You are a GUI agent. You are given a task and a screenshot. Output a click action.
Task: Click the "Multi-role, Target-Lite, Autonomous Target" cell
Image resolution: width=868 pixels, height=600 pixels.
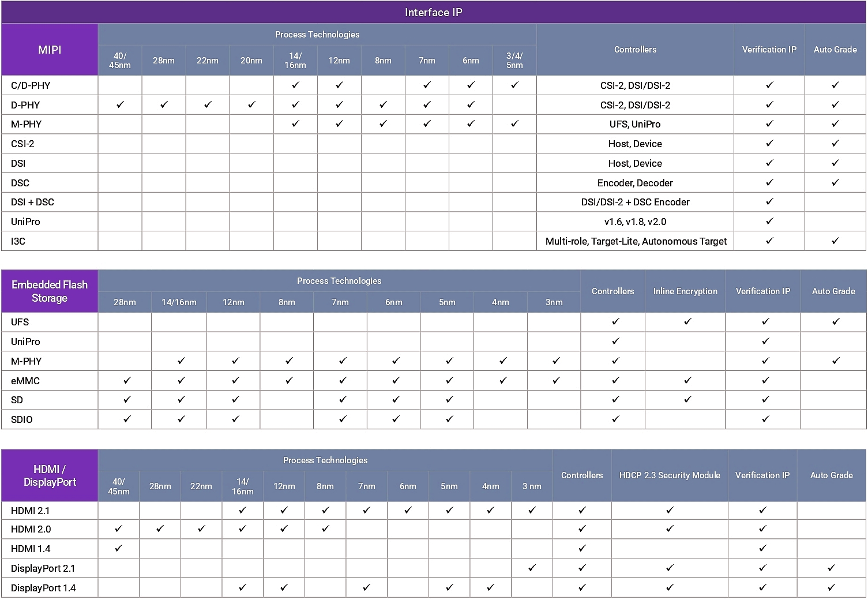tap(636, 241)
